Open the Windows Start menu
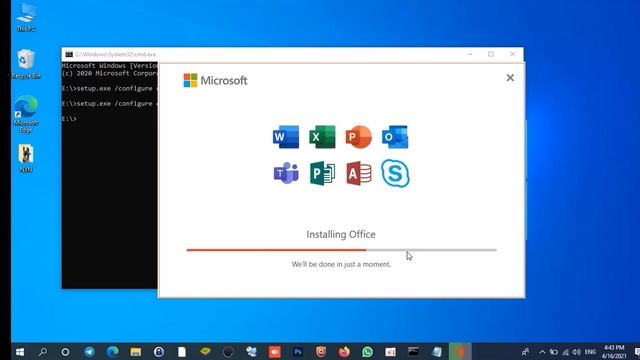This screenshot has width=640, height=360. (20, 352)
